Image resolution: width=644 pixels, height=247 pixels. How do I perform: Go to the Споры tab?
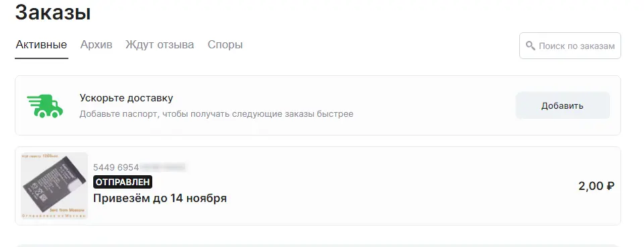(225, 44)
